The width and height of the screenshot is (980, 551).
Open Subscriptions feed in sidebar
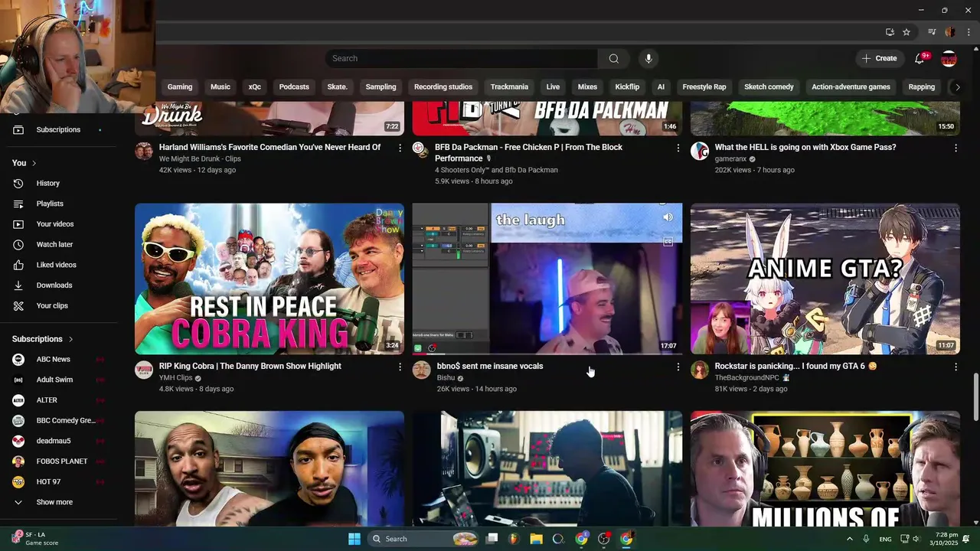tap(58, 129)
